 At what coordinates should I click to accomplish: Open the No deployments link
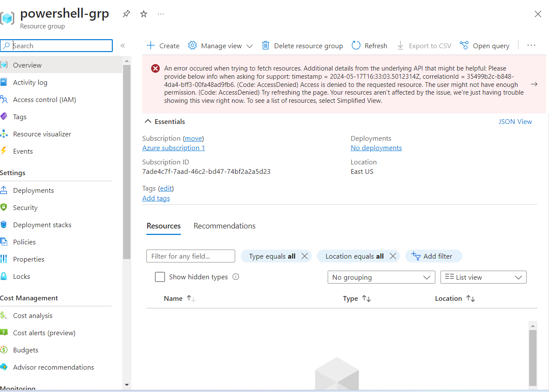tap(376, 148)
